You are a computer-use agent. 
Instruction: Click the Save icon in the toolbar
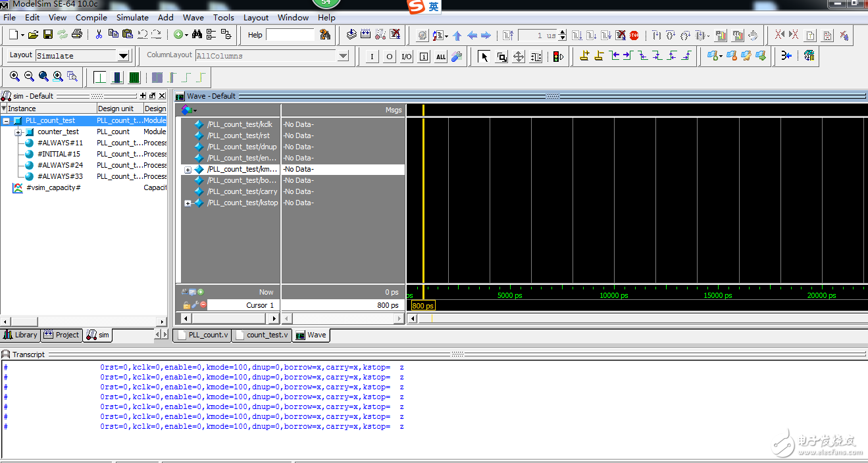pyautogui.click(x=47, y=34)
